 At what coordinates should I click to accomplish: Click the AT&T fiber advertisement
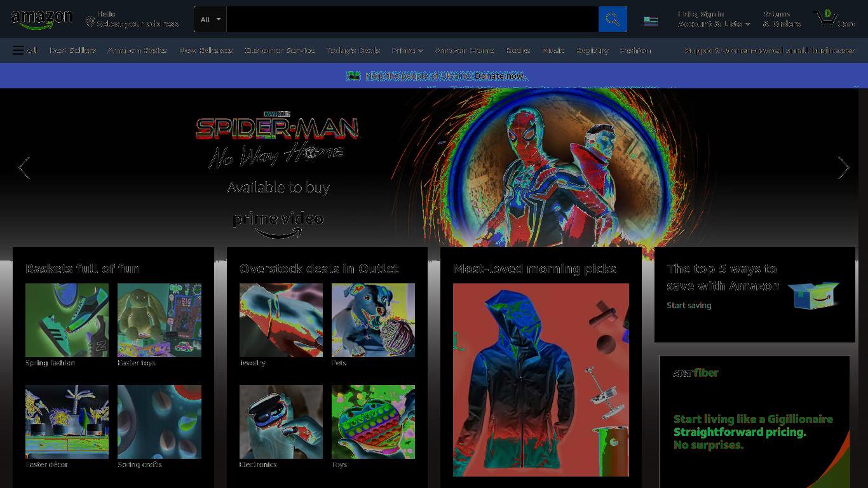755,422
